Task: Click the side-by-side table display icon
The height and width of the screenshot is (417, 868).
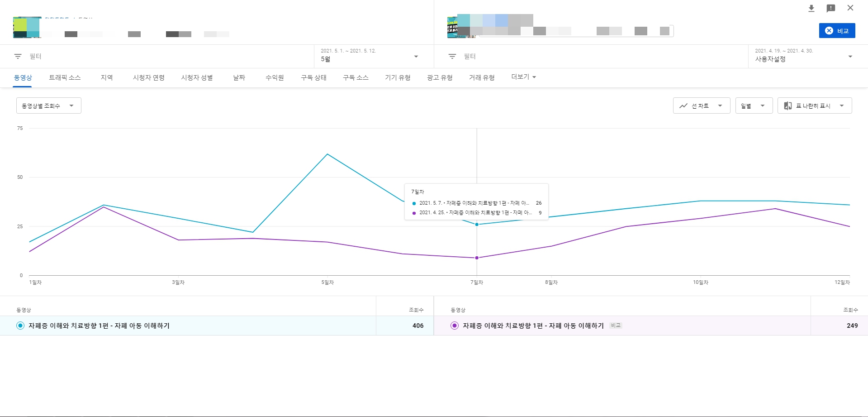Action: click(x=787, y=106)
